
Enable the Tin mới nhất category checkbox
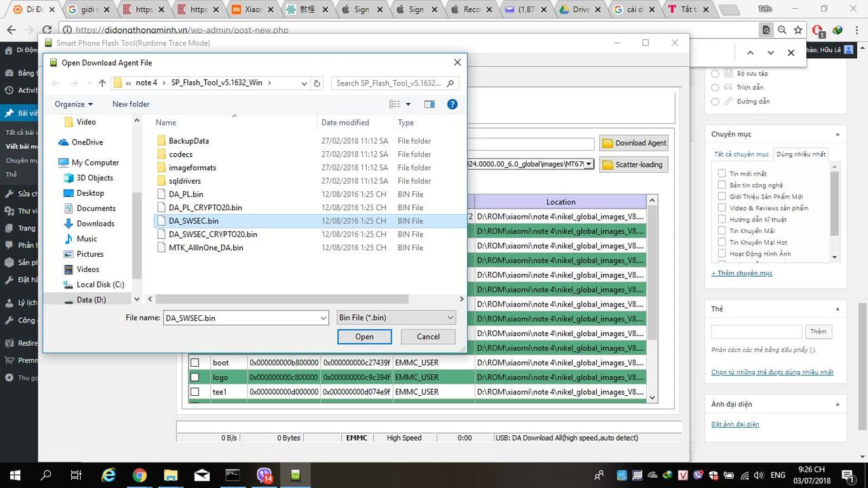722,174
